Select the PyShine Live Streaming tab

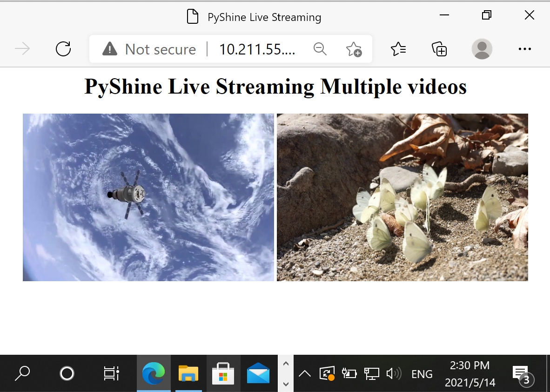[x=263, y=17]
